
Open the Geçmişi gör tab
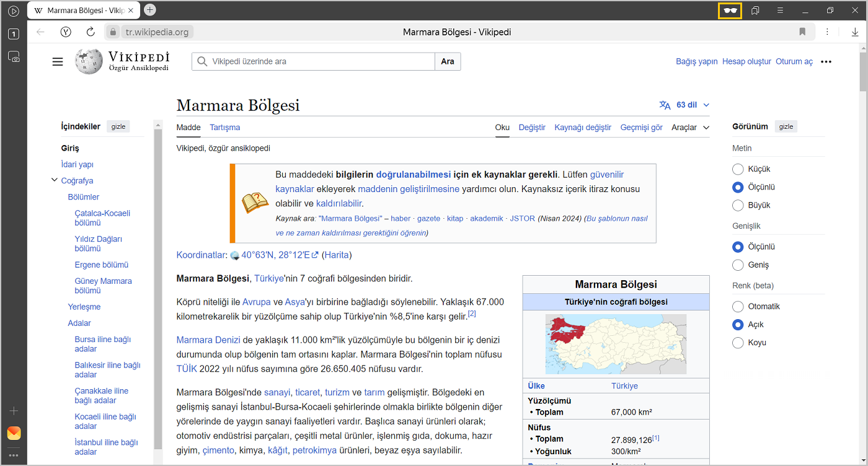tap(641, 128)
